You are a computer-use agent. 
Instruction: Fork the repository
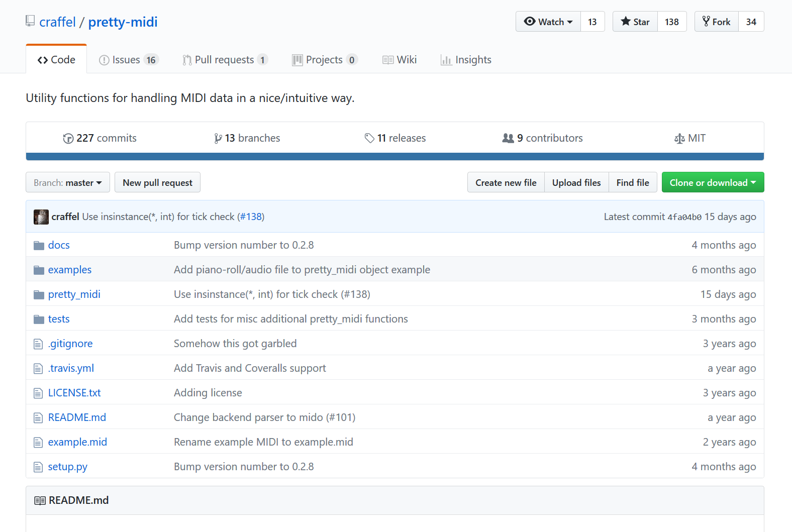(x=717, y=22)
